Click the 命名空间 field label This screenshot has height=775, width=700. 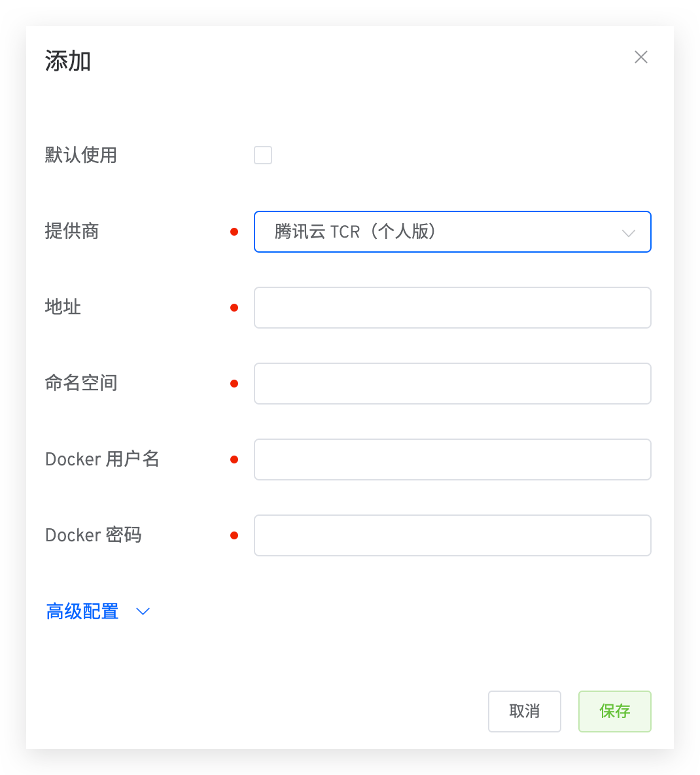click(81, 383)
